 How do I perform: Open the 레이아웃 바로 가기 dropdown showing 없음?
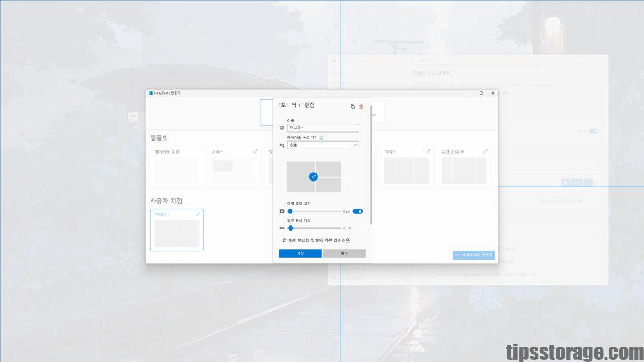click(x=323, y=145)
